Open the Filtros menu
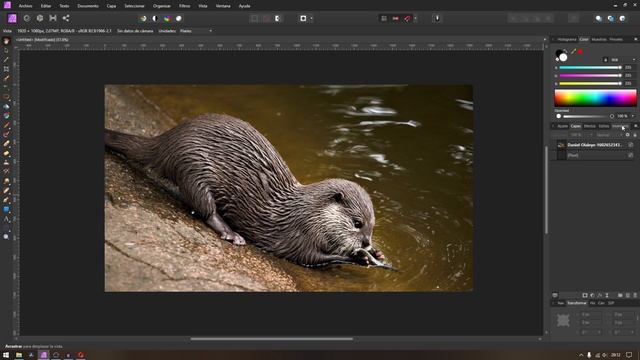The height and width of the screenshot is (360, 640). [x=184, y=6]
